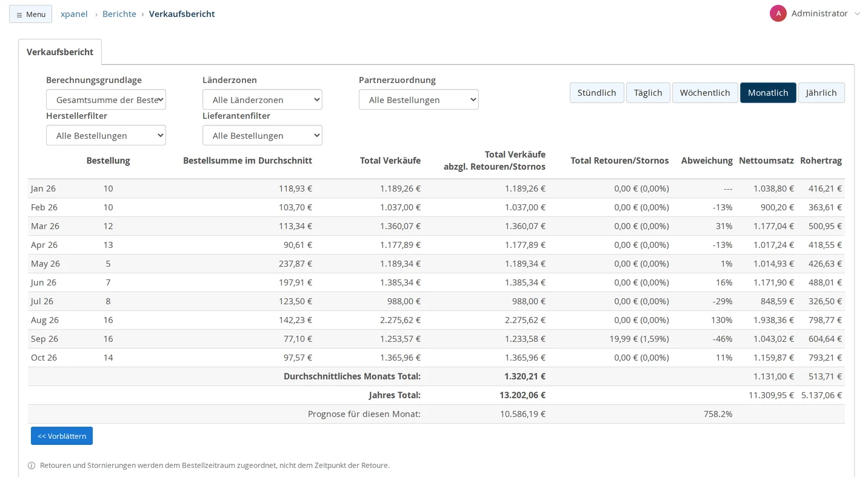868x477 pixels.
Task: Click the Sep 26 row label
Action: coord(44,339)
